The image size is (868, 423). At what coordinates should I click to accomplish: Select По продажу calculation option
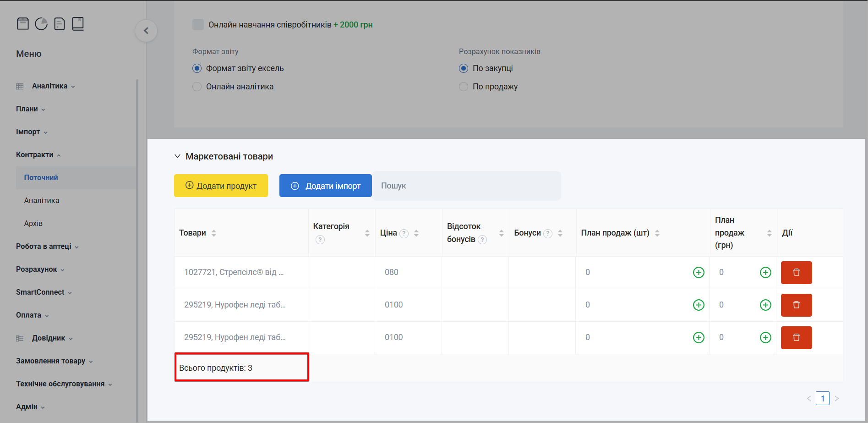point(464,87)
